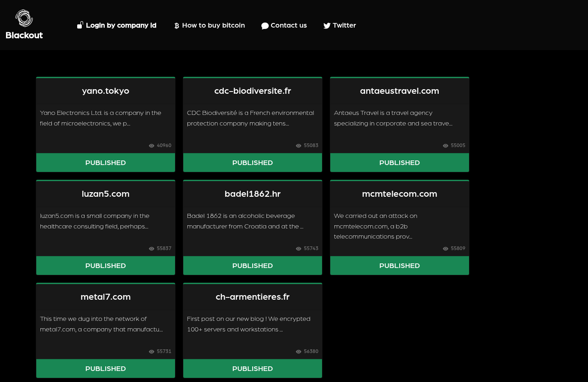Open the luzan5.com title
Image resolution: width=588 pixels, height=382 pixels.
click(x=106, y=194)
